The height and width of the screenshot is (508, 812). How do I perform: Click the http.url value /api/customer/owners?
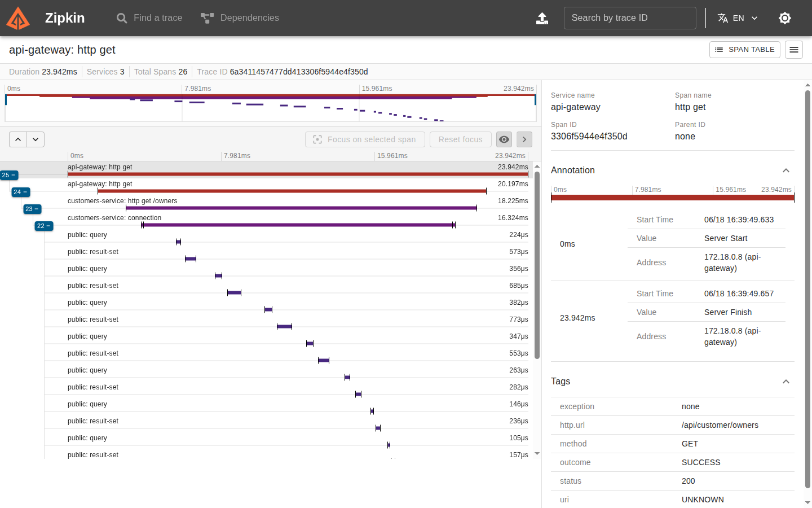[720, 425]
